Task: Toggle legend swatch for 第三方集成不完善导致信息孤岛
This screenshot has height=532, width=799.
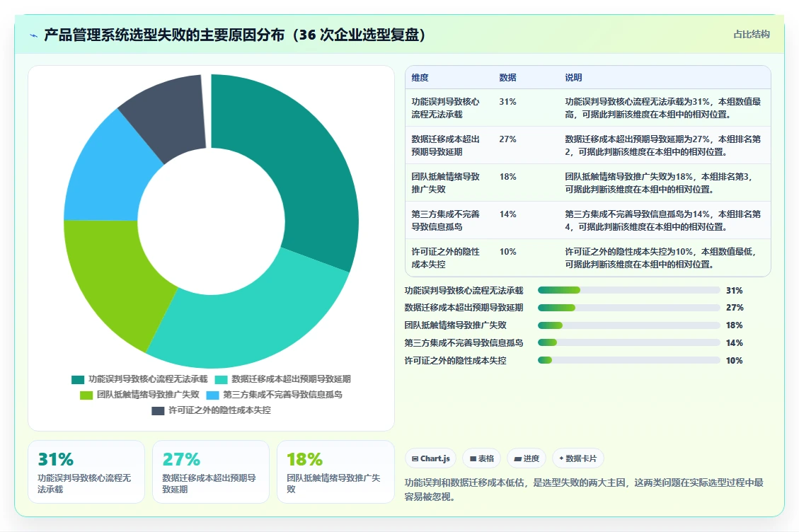Action: click(212, 395)
